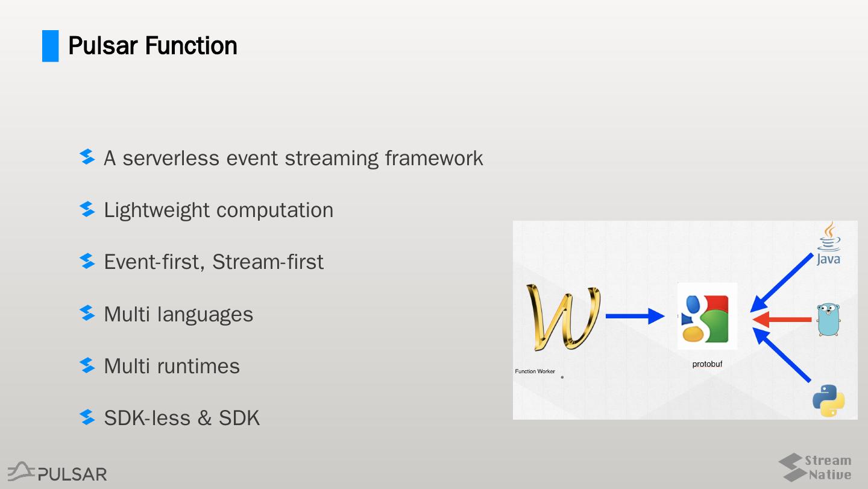
Task: Click the Python logo icon
Action: 828,401
